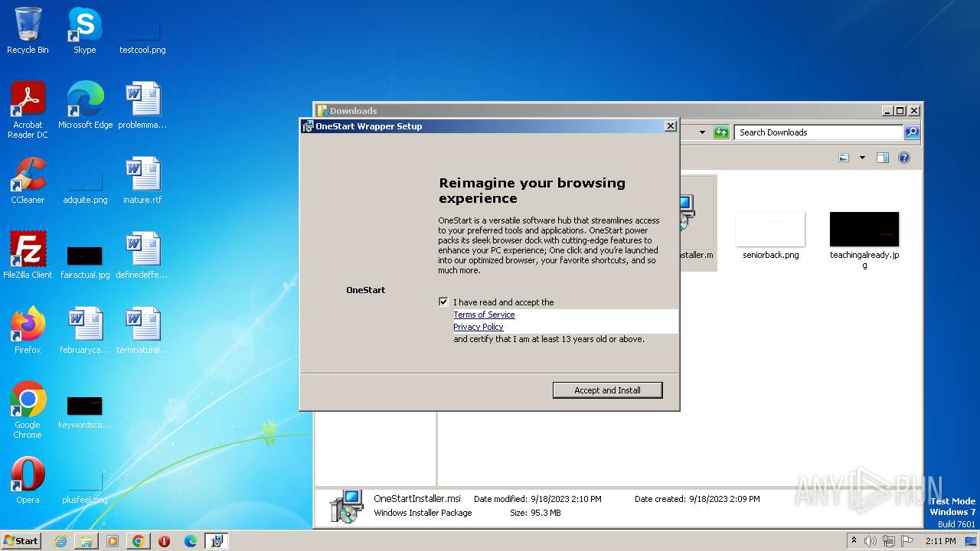
Task: Click the network icon in system tray
Action: [888, 541]
